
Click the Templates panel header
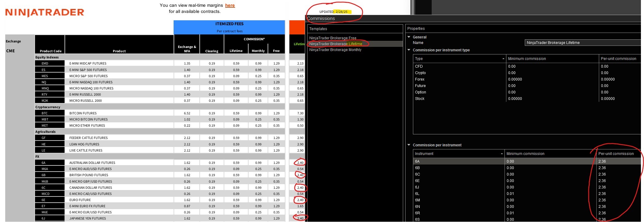tap(355, 29)
